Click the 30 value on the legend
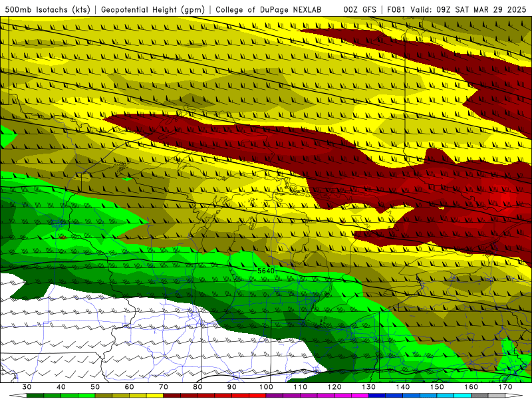The width and height of the screenshot is (532, 399). tap(27, 387)
